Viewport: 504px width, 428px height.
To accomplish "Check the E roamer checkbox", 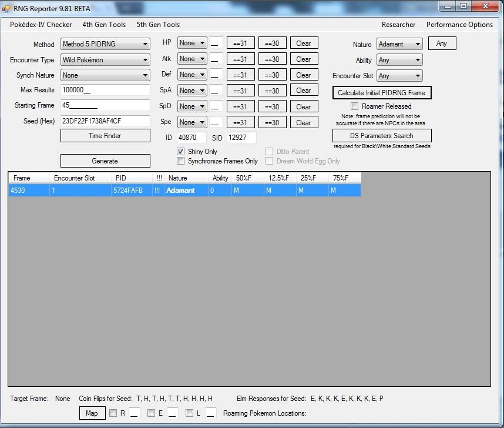I will click(151, 413).
